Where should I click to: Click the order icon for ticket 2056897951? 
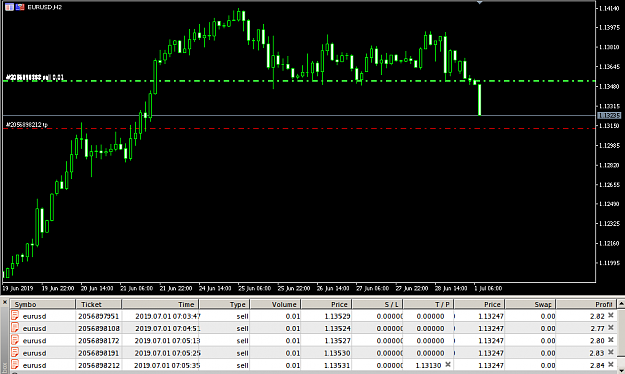click(x=15, y=316)
